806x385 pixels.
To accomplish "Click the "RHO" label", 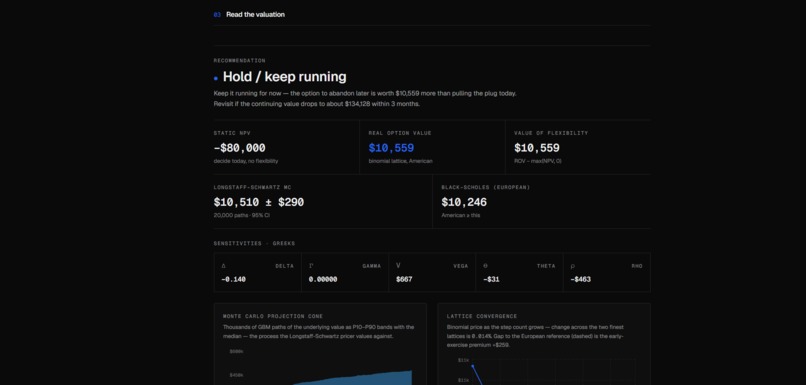I will coord(637,266).
